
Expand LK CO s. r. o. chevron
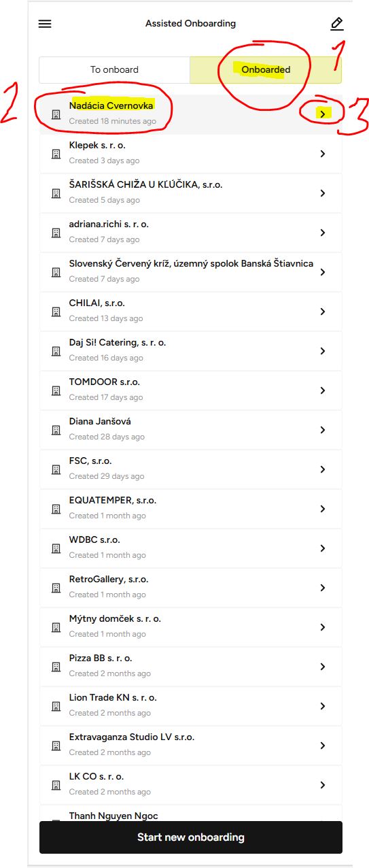click(323, 785)
